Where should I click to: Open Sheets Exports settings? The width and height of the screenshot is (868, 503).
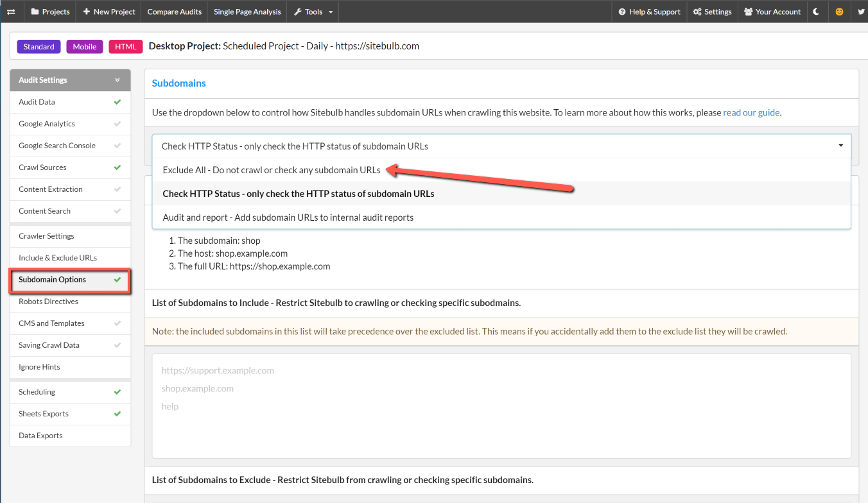pos(70,414)
